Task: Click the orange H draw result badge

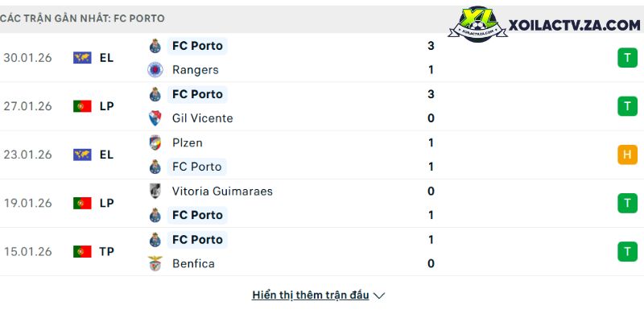Action: point(627,155)
